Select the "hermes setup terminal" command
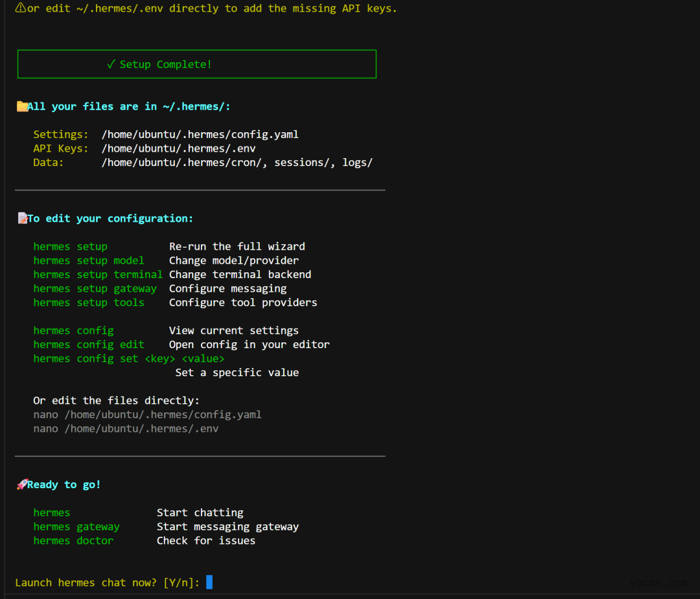Viewport: 700px width, 599px height. click(x=98, y=274)
